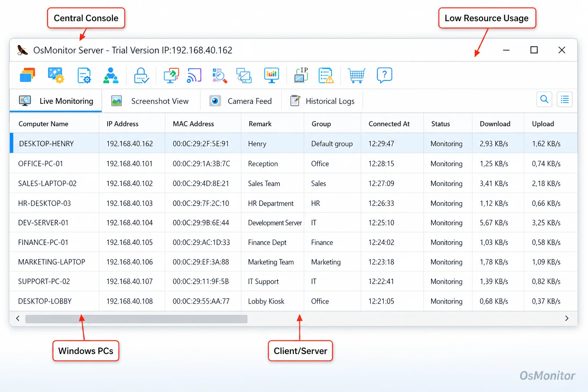Image resolution: width=588 pixels, height=392 pixels.
Task: Click IP address 192.168.40.104
Action: click(x=129, y=223)
